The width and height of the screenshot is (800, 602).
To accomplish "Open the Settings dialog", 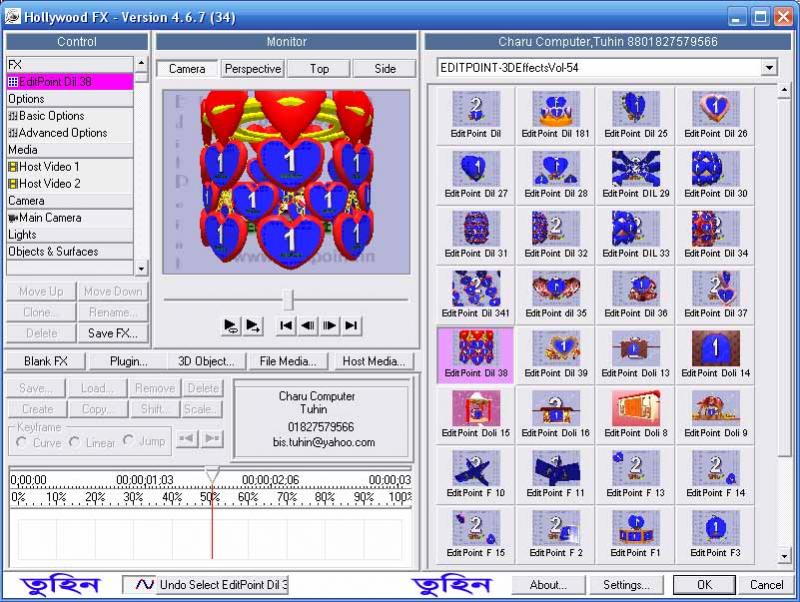I will tap(627, 585).
